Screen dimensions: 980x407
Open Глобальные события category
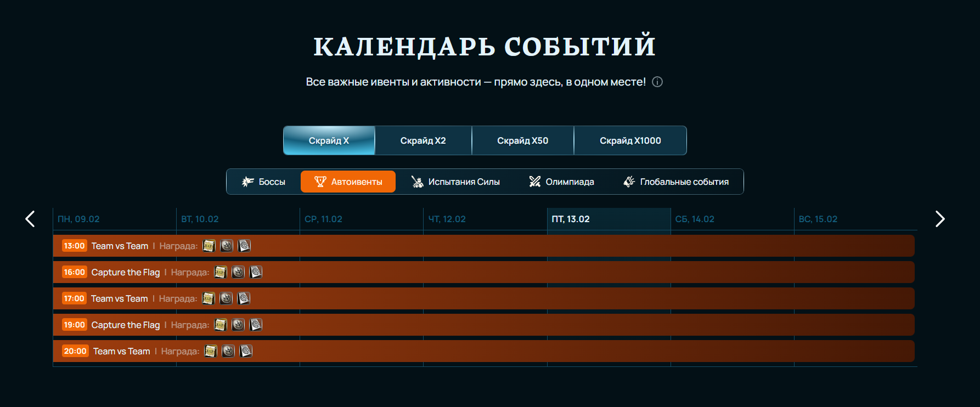click(676, 182)
